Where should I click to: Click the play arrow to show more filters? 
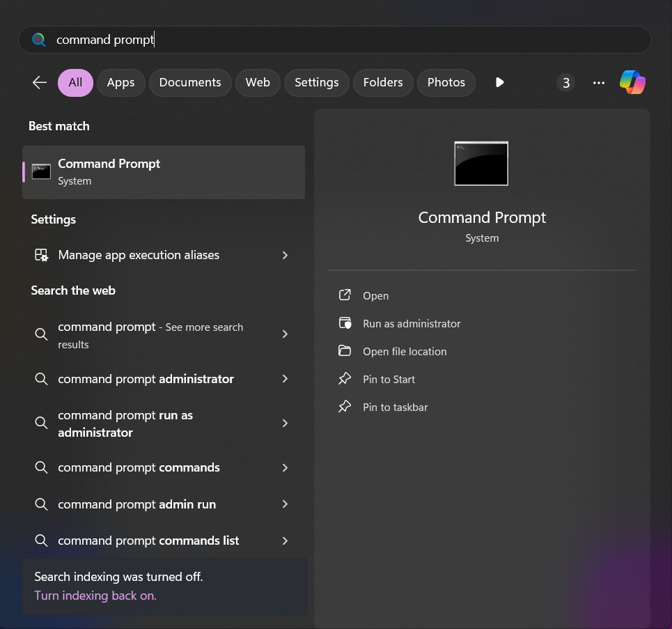click(x=499, y=82)
